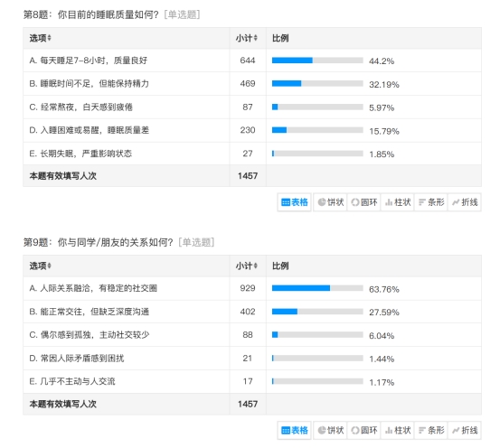The width and height of the screenshot is (500, 448).
Task: Click the 44.2% progress bar in question 8
Action: tap(317, 61)
